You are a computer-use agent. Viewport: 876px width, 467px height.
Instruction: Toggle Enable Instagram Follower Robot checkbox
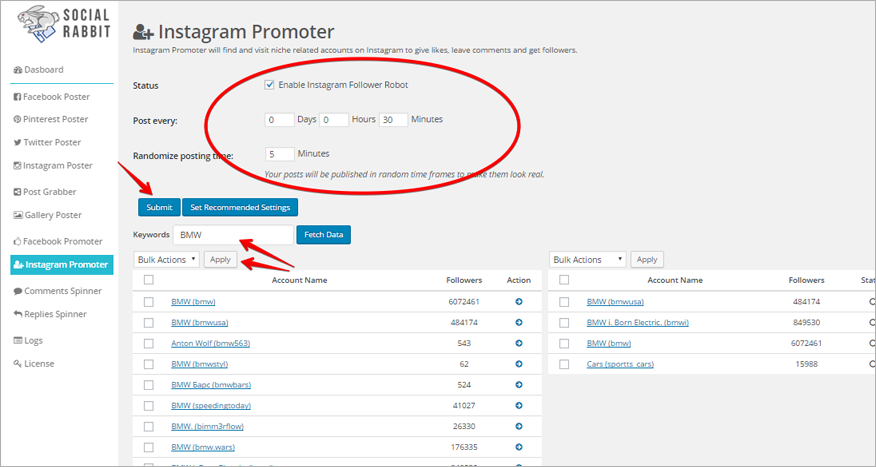pos(269,85)
